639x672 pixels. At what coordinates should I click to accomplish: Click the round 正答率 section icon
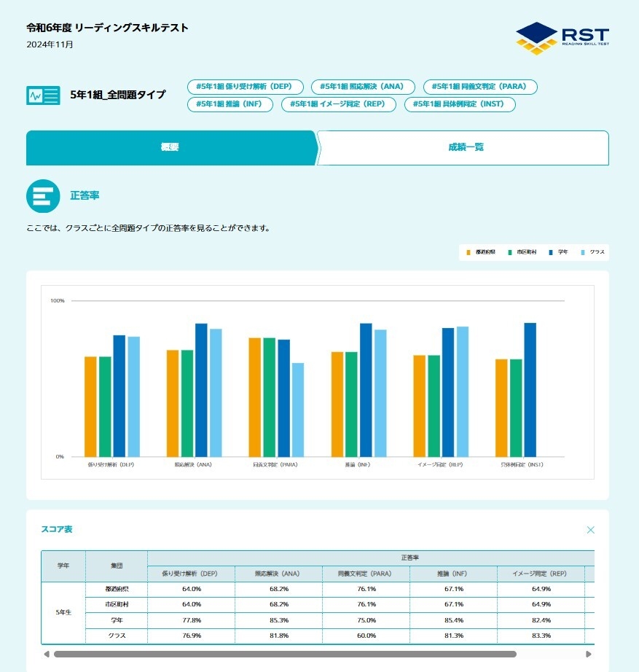click(43, 196)
